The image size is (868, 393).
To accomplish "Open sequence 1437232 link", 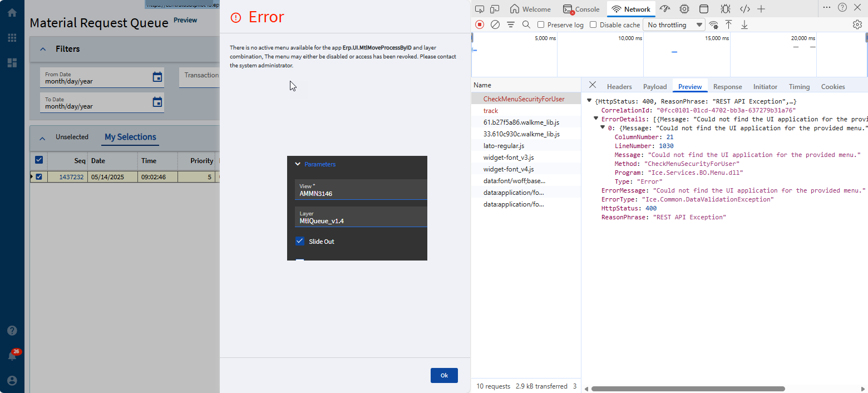I will (71, 177).
